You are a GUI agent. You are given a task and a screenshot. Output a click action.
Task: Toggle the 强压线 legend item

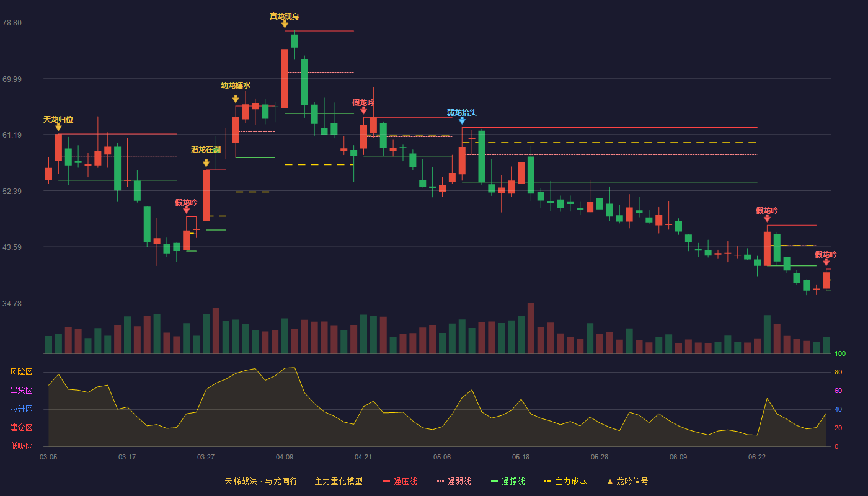coord(400,481)
